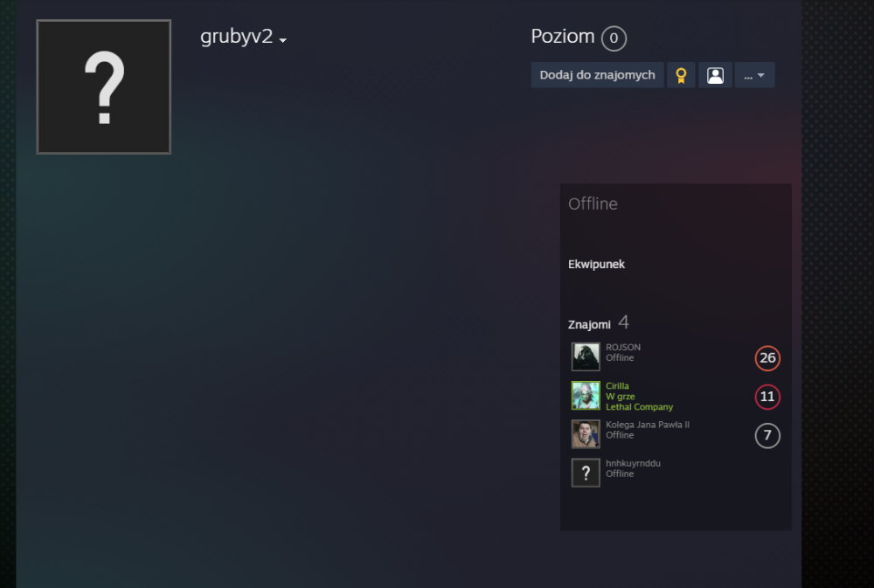
Task: Open hnhkuyrnddu question-mark avatar
Action: click(x=586, y=473)
